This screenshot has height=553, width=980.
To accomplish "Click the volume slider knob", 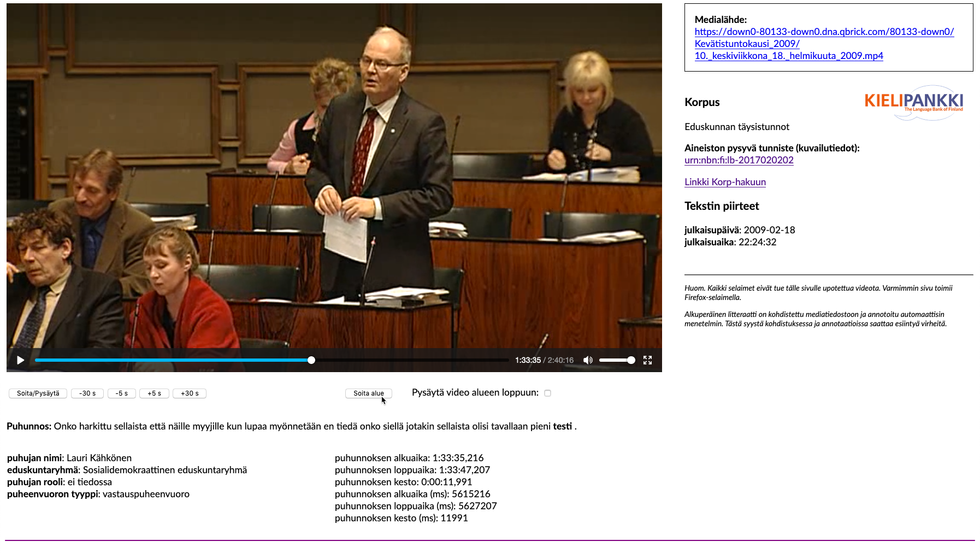I will (x=631, y=360).
